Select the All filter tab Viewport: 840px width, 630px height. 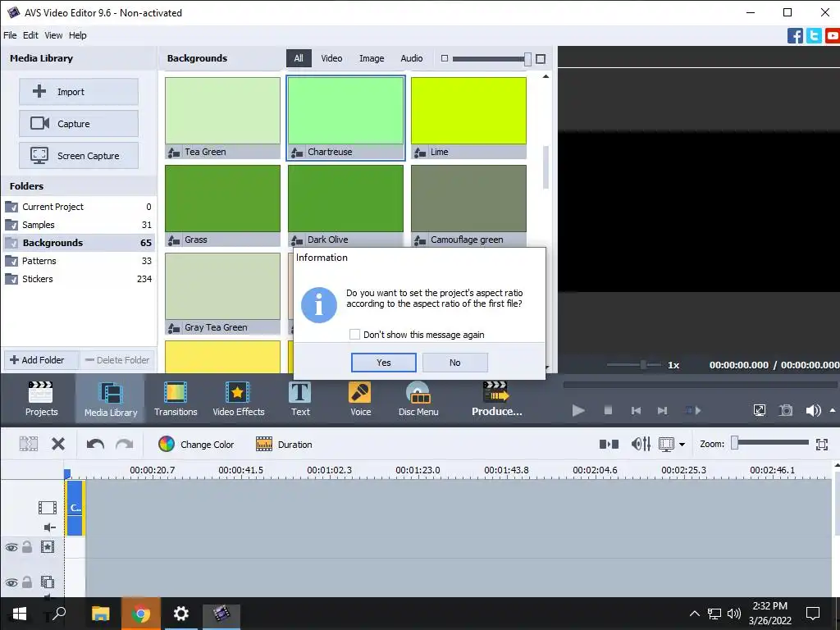point(299,58)
